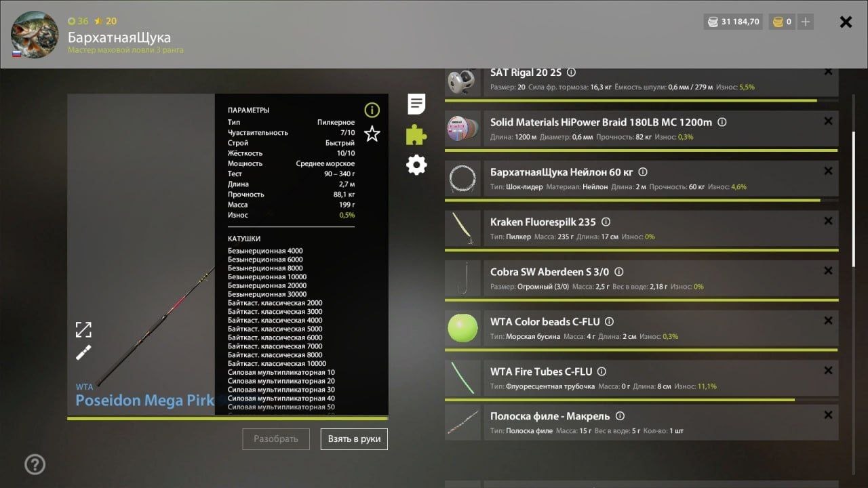Show info for Solid Materials HiPower Braid

[722, 123]
